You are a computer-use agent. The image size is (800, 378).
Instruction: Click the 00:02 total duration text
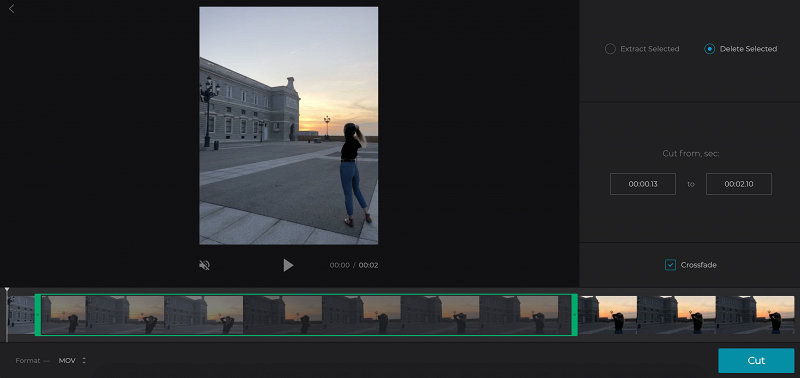click(368, 265)
